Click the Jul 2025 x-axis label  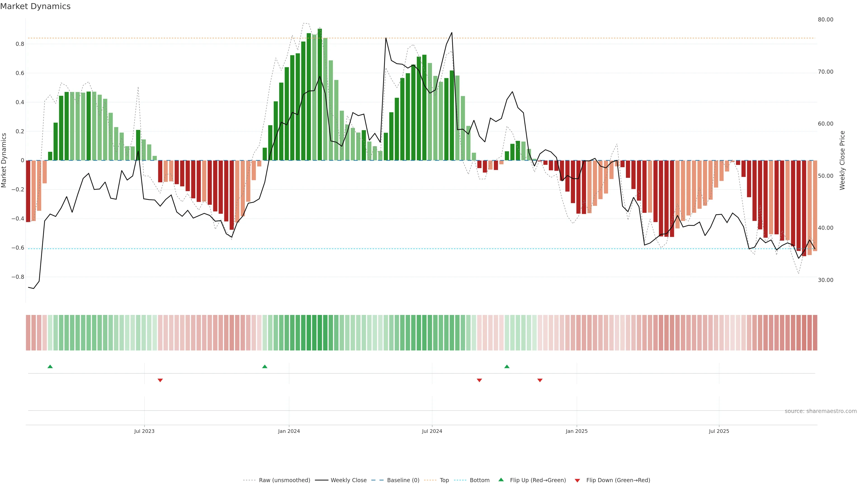(x=719, y=431)
